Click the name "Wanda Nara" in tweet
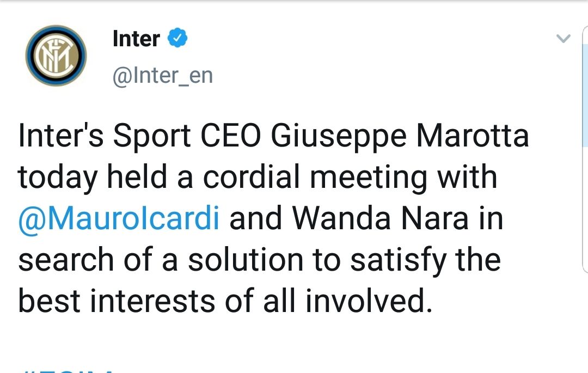 [x=380, y=218]
